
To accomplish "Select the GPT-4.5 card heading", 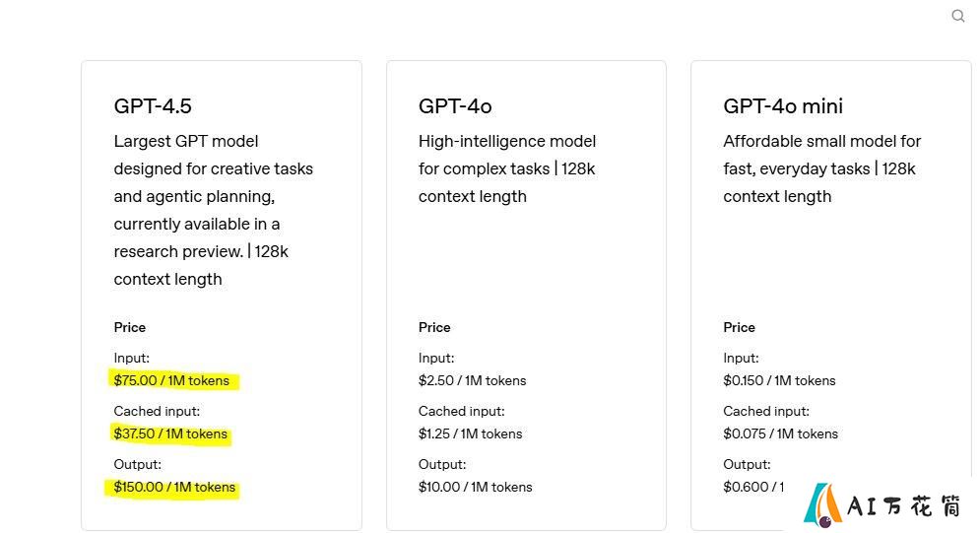I will click(x=153, y=106).
